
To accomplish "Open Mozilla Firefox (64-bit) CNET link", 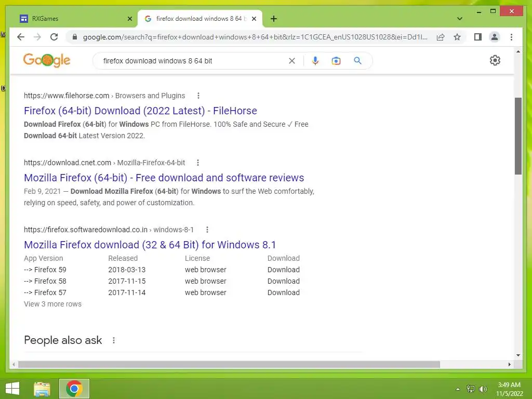I will (x=164, y=178).
